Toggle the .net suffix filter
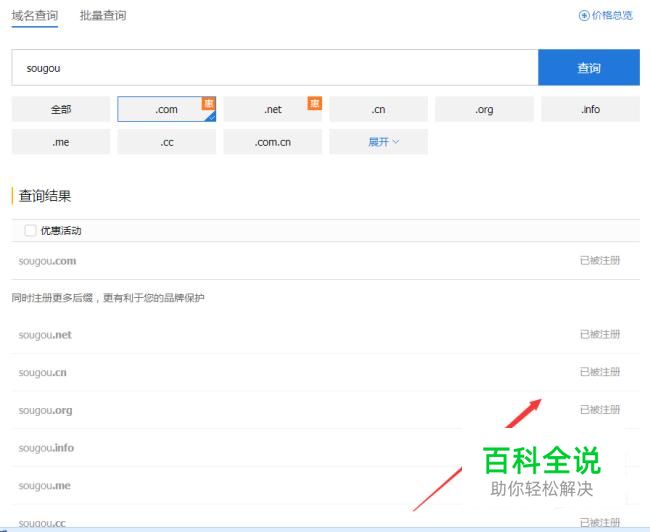The width and height of the screenshot is (650, 532). coord(273,109)
